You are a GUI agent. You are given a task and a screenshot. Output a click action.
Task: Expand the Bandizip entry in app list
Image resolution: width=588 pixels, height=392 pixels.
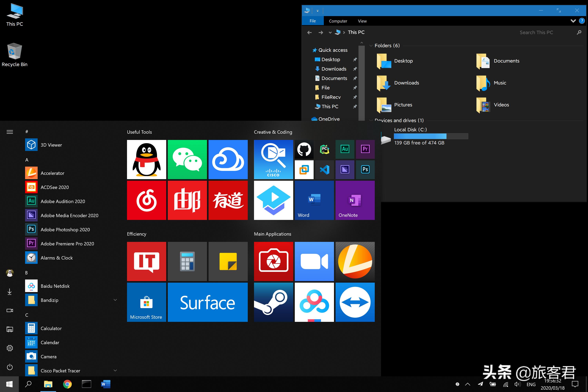click(115, 300)
